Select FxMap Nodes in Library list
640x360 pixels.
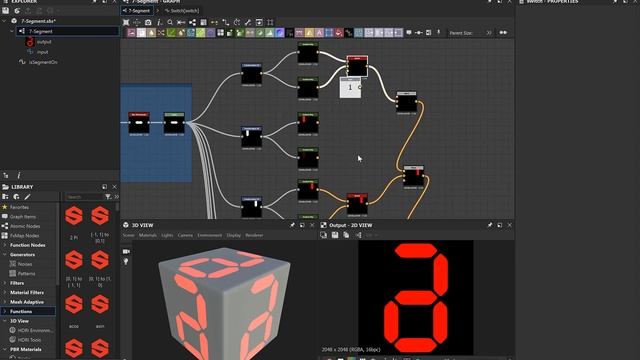[x=24, y=236]
